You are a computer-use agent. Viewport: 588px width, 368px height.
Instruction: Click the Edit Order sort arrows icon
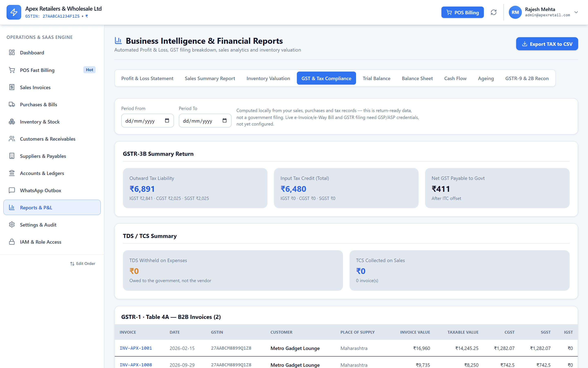pos(72,264)
